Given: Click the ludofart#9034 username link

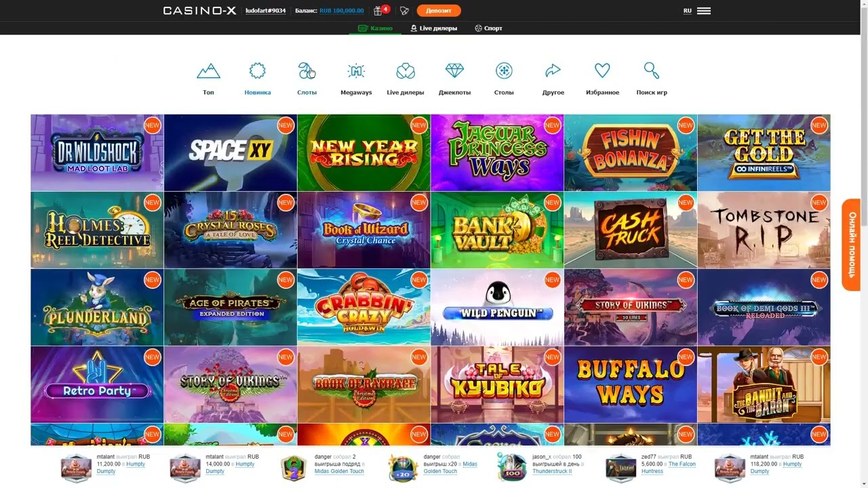Looking at the screenshot, I should coord(266,11).
